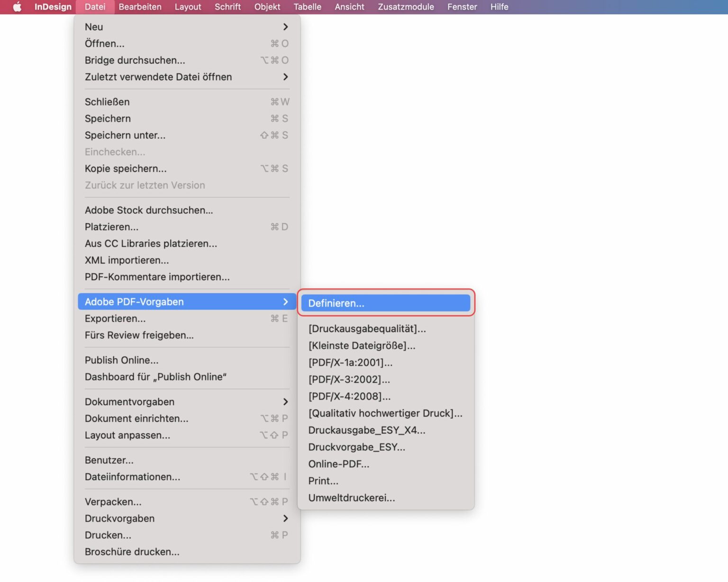Choose the [Kleinste Dateigröße]... preset
728x582 pixels.
[x=386, y=346]
